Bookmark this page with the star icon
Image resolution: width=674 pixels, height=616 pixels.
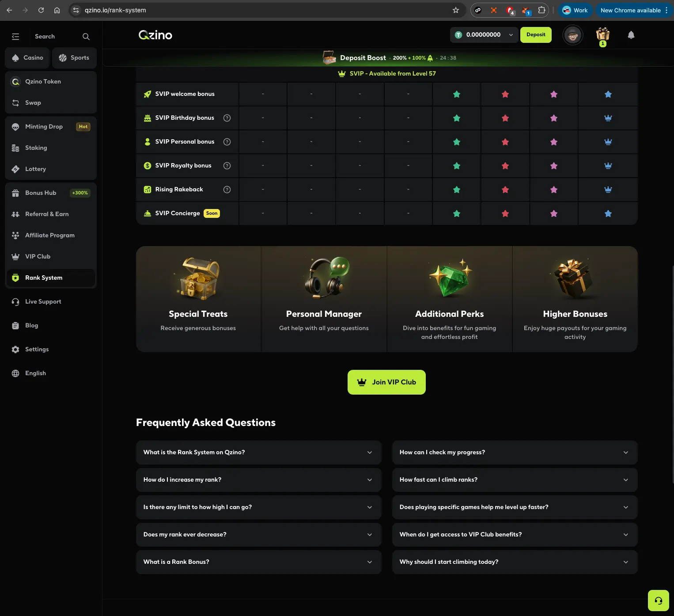456,10
